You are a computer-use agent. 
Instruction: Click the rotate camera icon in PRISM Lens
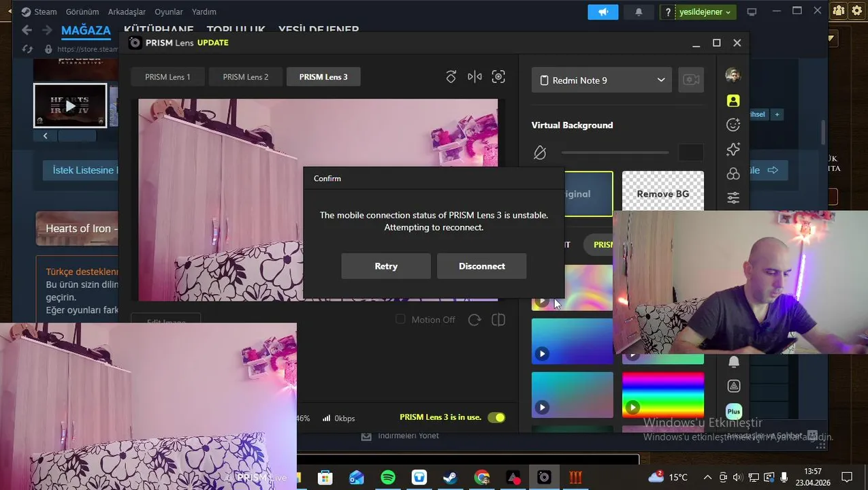(x=451, y=77)
